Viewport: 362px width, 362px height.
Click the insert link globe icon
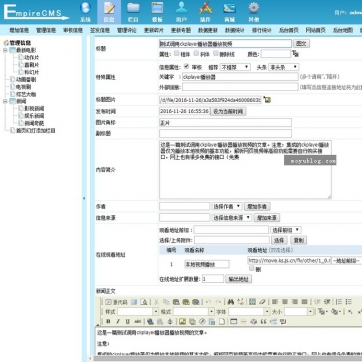tap(150, 321)
